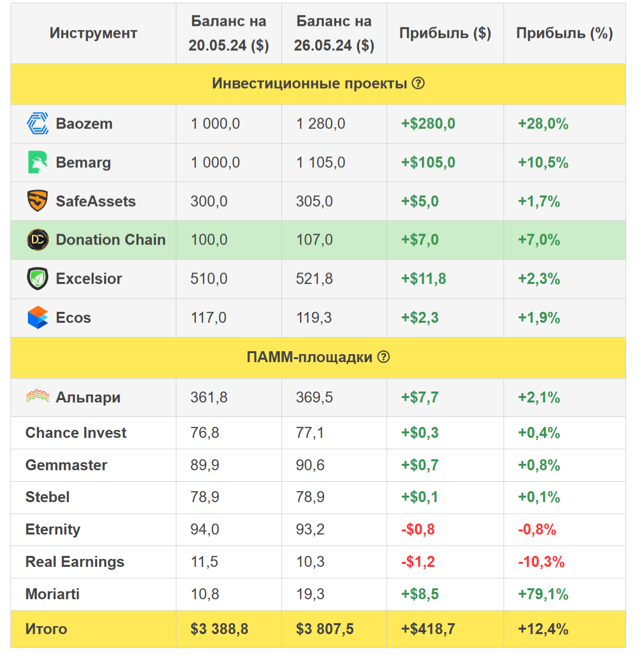Click the green Bemarg logo icon
Image resolution: width=644 pixels, height=659 pixels.
(x=37, y=162)
